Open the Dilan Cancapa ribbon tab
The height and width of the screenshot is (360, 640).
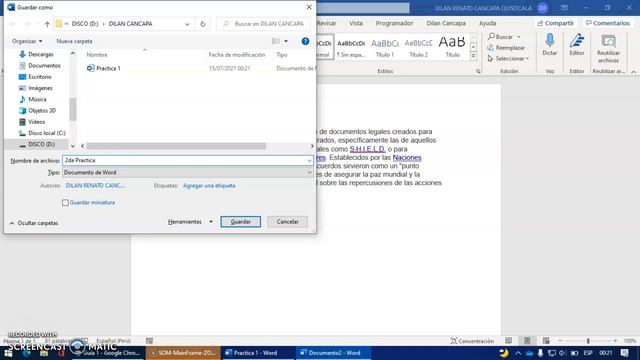[x=446, y=23]
